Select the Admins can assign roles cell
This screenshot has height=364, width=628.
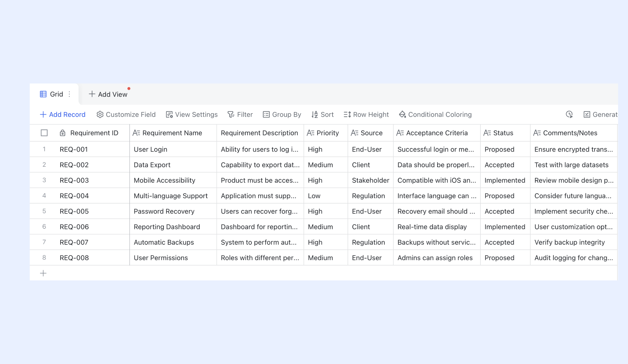(437, 258)
